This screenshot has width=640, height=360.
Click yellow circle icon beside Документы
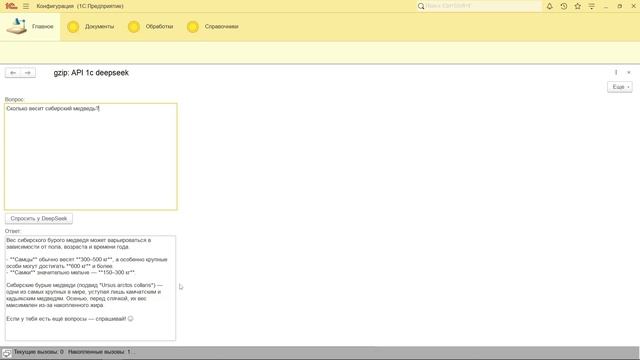73,27
